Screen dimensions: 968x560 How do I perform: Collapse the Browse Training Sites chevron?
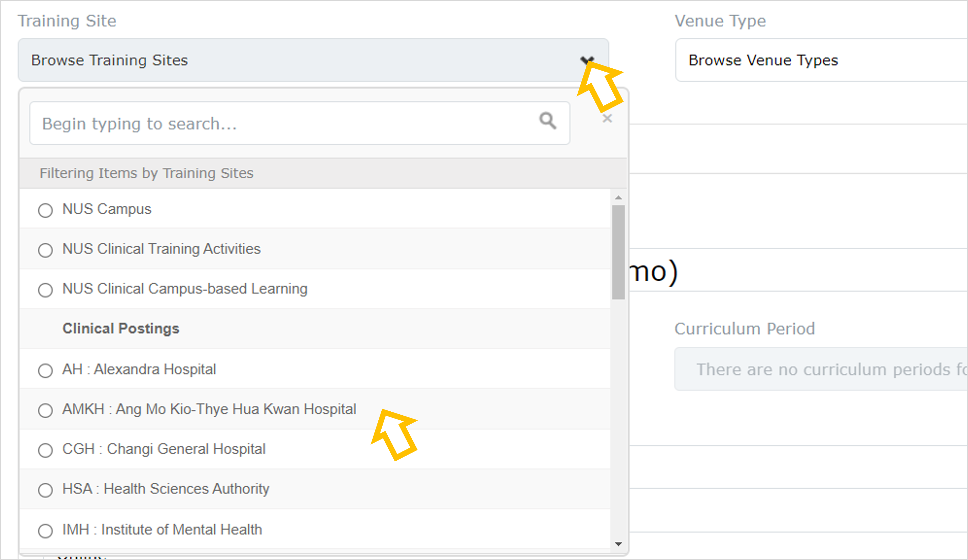click(x=587, y=61)
